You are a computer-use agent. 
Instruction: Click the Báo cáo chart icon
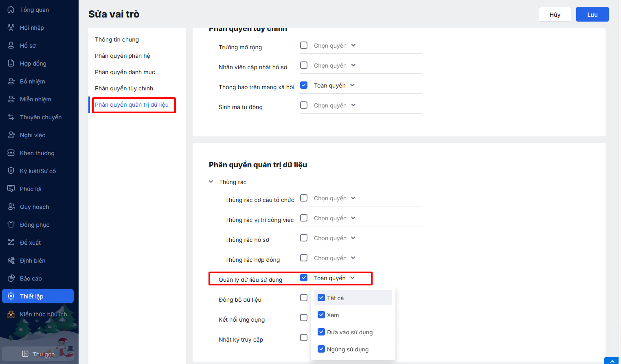(x=11, y=278)
